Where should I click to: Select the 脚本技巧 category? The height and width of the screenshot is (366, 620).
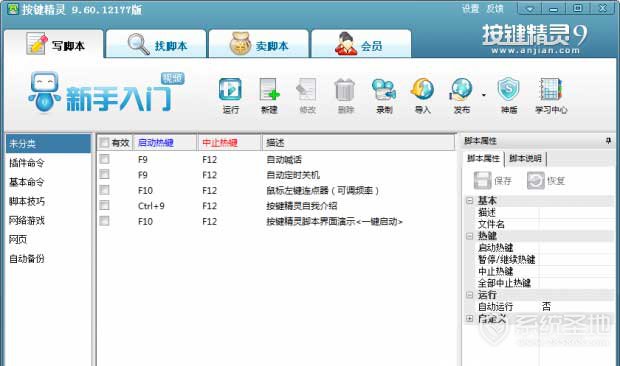[x=48, y=201]
